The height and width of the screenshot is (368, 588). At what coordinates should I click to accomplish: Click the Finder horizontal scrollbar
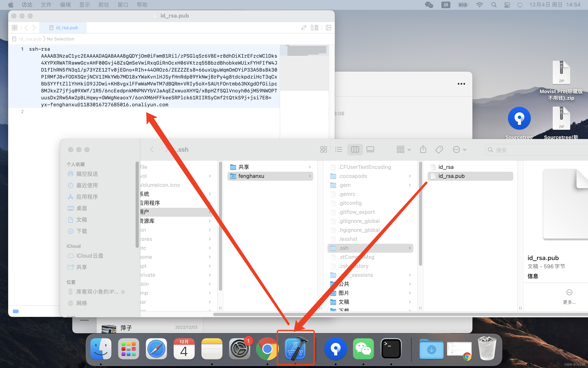400,314
